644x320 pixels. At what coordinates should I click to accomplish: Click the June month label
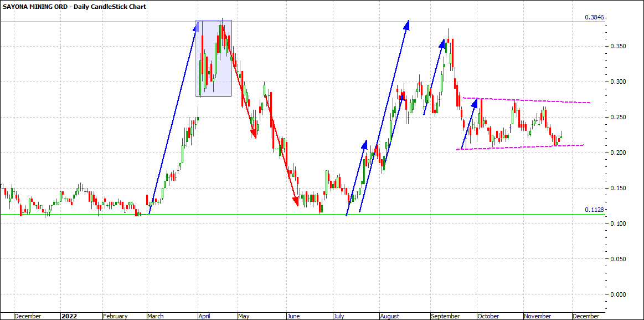click(x=294, y=316)
